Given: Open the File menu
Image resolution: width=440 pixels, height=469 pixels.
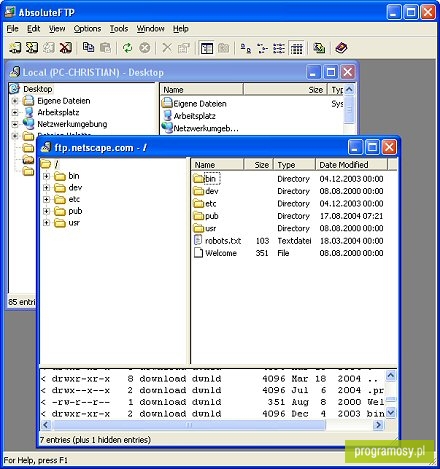Looking at the screenshot, I should click(12, 29).
